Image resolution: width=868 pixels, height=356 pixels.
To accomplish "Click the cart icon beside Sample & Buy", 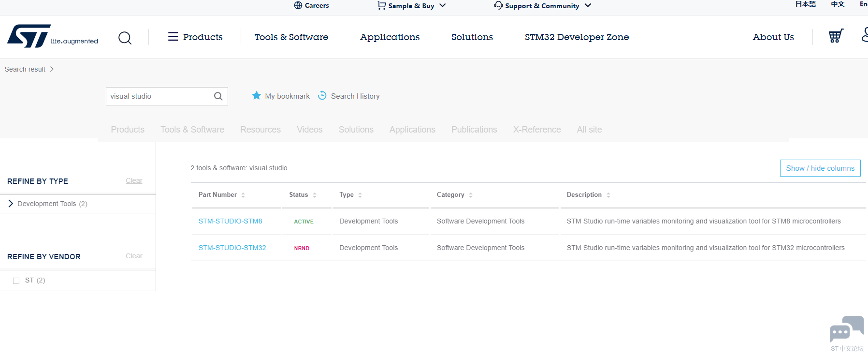I will coord(382,5).
